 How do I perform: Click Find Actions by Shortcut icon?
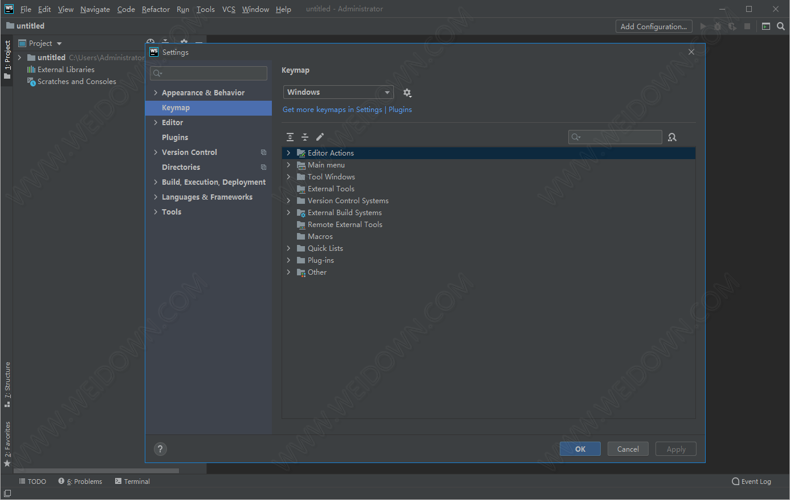pyautogui.click(x=672, y=137)
